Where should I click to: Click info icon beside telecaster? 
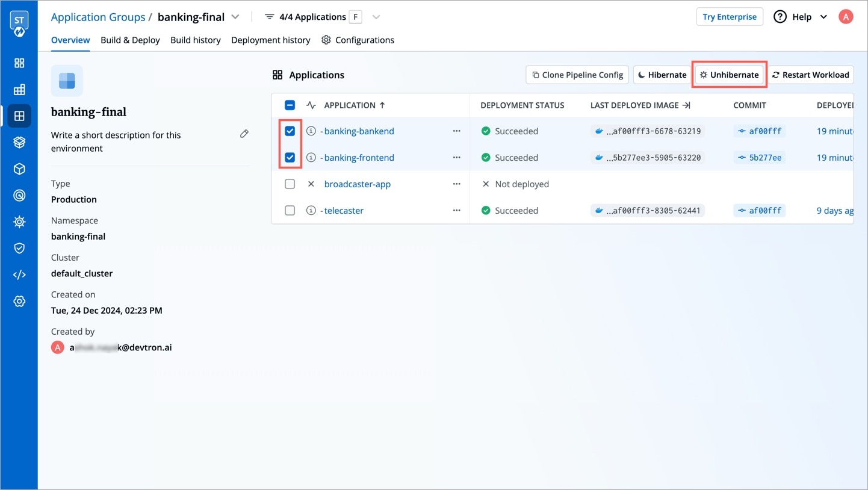click(311, 211)
